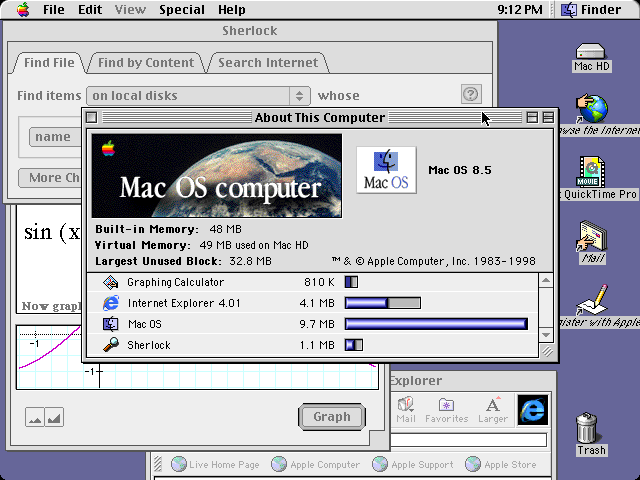The height and width of the screenshot is (480, 640).
Task: Open the Special menu
Action: (182, 9)
